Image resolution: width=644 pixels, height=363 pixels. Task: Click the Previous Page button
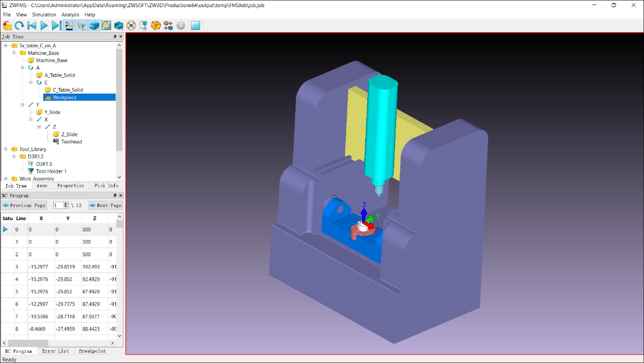[x=24, y=205]
